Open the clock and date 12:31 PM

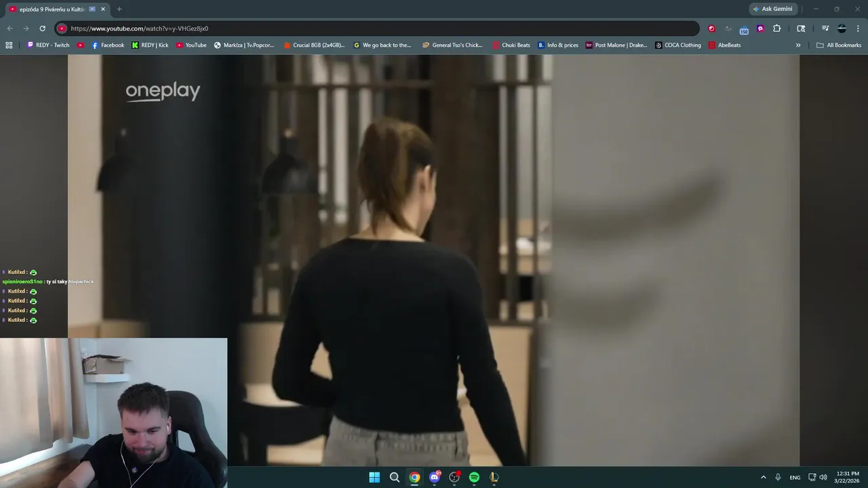coord(847,477)
